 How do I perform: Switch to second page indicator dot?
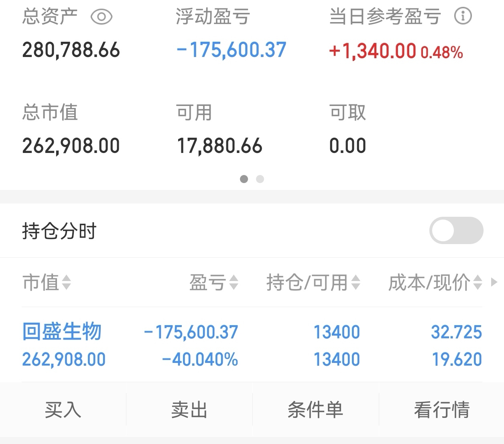[260, 179]
